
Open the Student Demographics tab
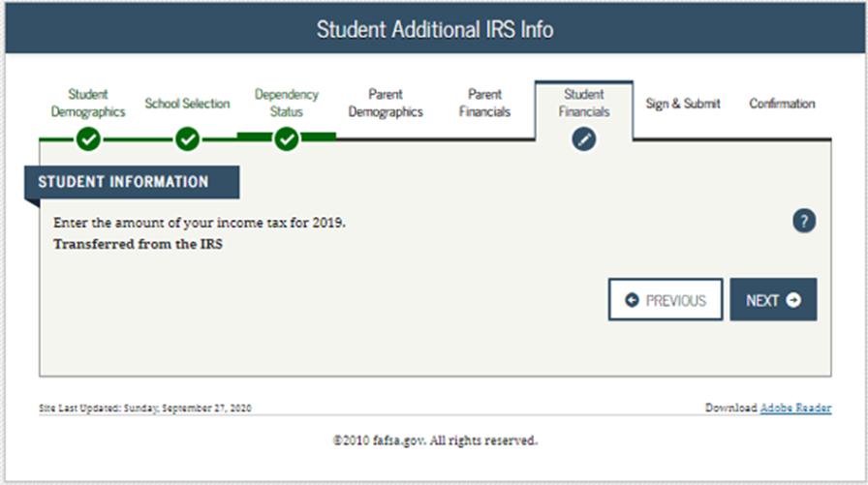[88, 103]
